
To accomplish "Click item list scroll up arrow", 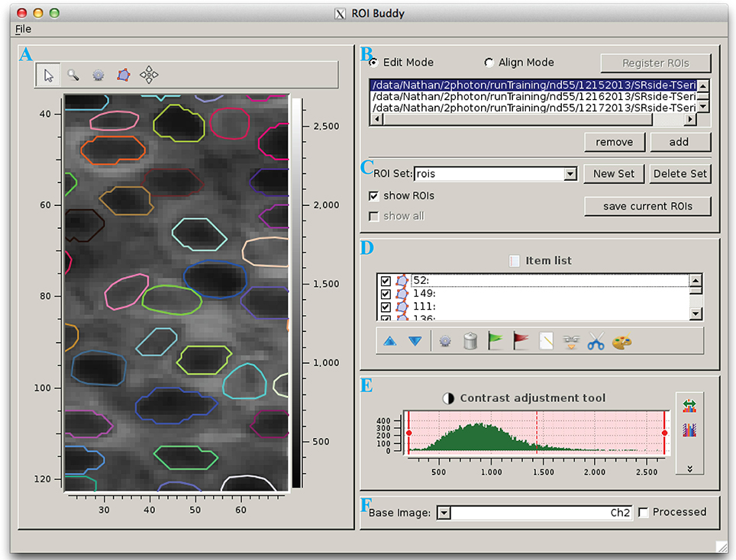I will pyautogui.click(x=696, y=281).
